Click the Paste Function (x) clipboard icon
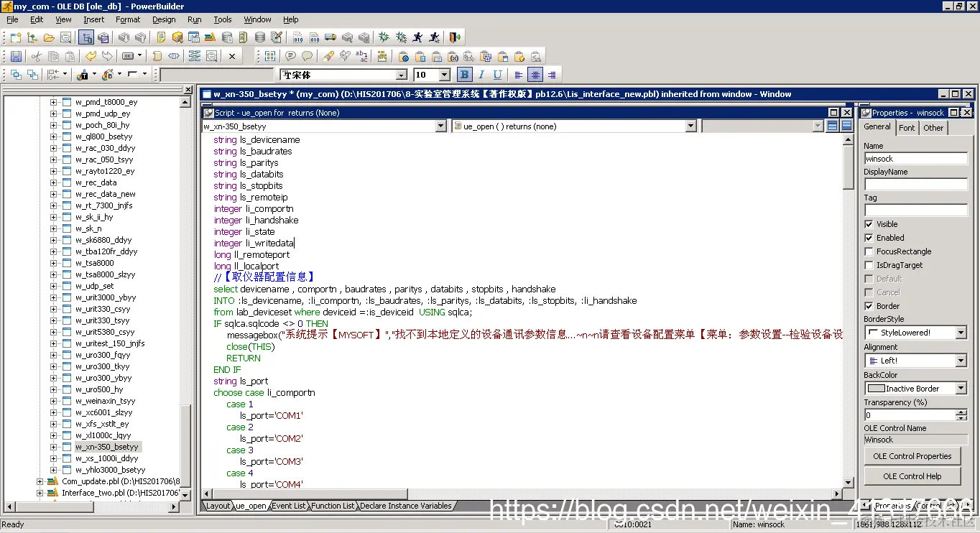This screenshot has height=533, width=980. tap(453, 56)
